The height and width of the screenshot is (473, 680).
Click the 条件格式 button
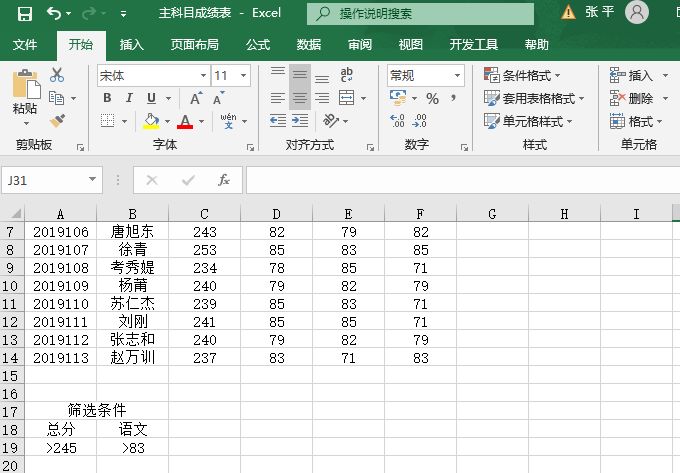click(522, 76)
